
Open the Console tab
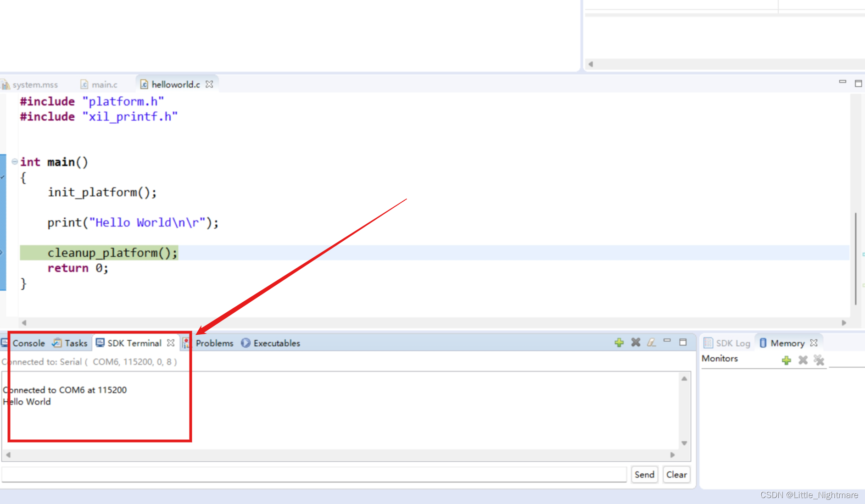tap(23, 343)
